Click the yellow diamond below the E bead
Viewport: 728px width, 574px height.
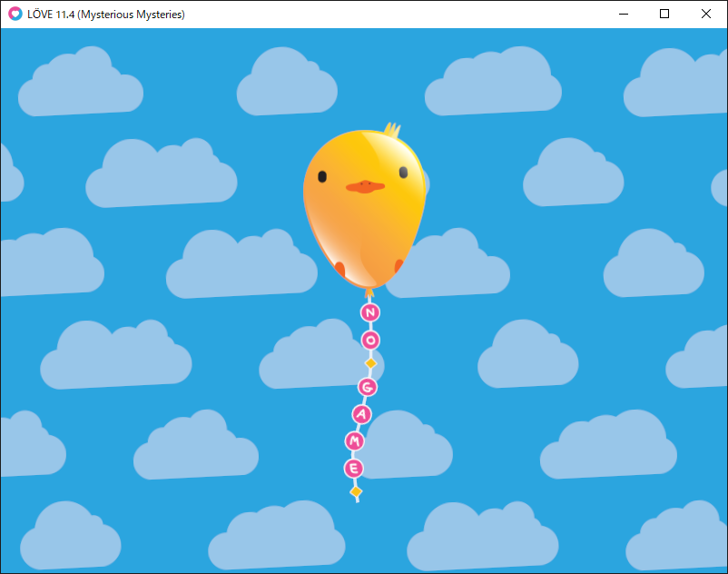tap(356, 491)
